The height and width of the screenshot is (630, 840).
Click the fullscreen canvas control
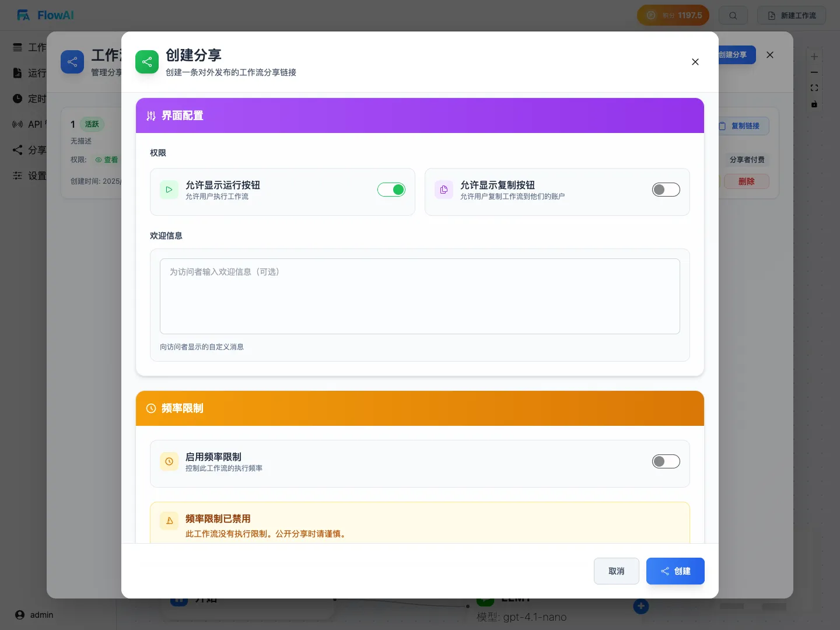click(x=814, y=87)
